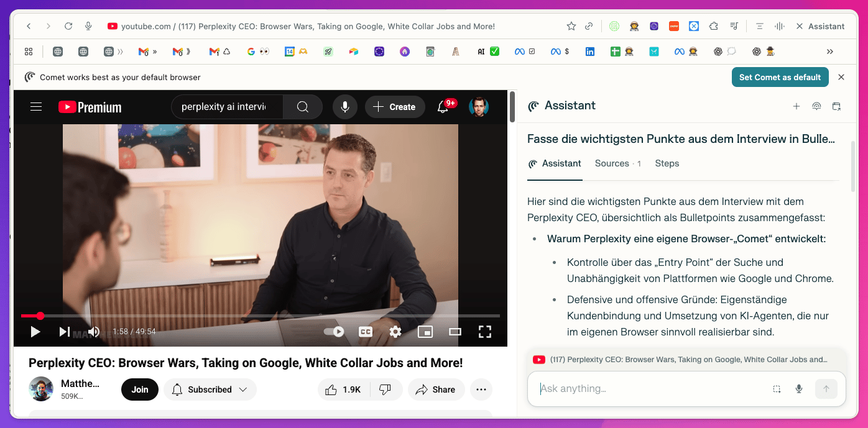The height and width of the screenshot is (428, 868).
Task: Click the broadcast icon in Assistant header
Action: [816, 106]
